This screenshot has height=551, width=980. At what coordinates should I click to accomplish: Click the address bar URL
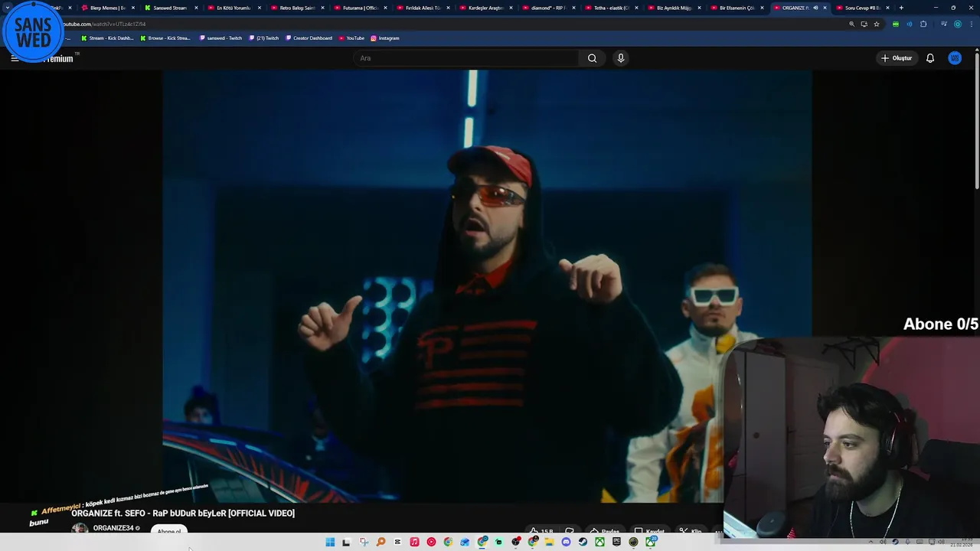coord(103,24)
